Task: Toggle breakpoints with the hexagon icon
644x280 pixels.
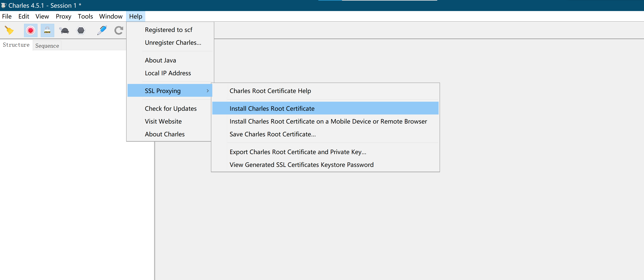Action: pyautogui.click(x=81, y=31)
